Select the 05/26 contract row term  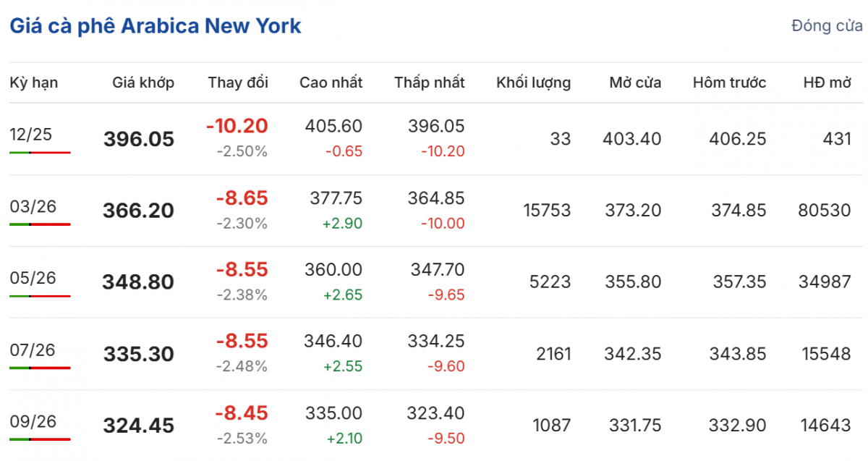33,277
